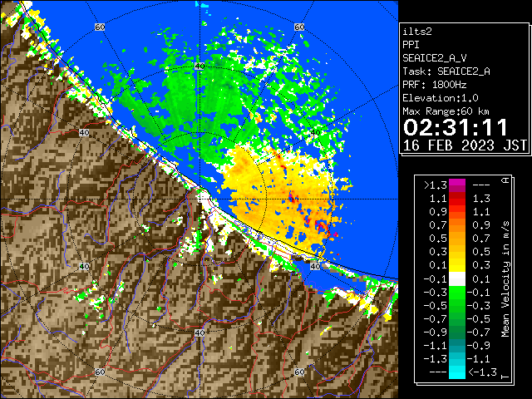The image size is (532, 399).
Task: Click the '40' ring label due north of center
Action: coord(199,66)
